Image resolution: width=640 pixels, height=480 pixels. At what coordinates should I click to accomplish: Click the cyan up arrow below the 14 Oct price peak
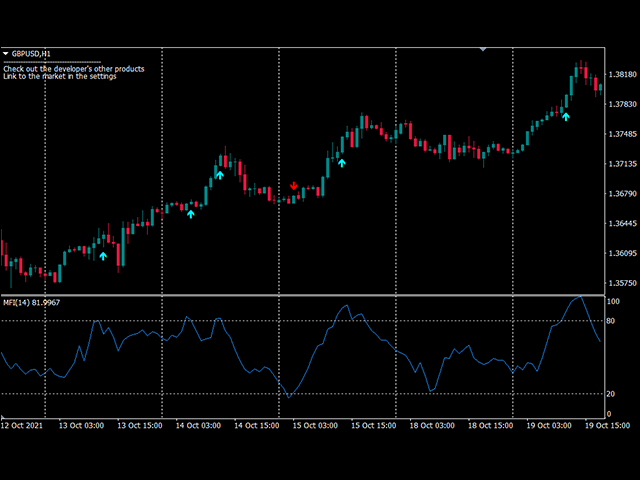[219, 175]
